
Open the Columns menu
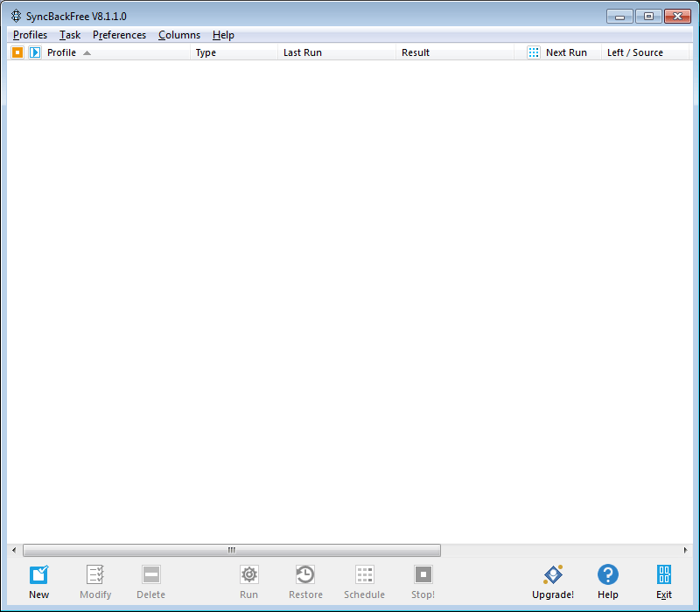click(x=179, y=35)
